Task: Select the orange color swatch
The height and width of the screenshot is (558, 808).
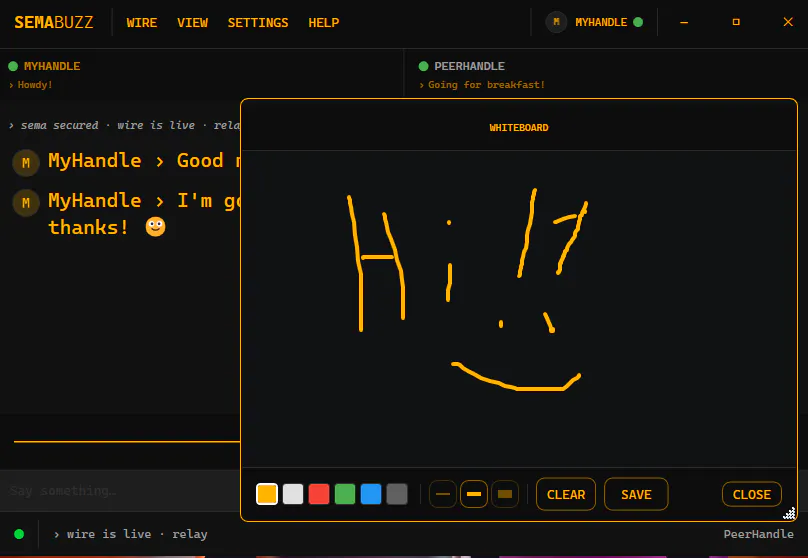Action: pos(267,494)
